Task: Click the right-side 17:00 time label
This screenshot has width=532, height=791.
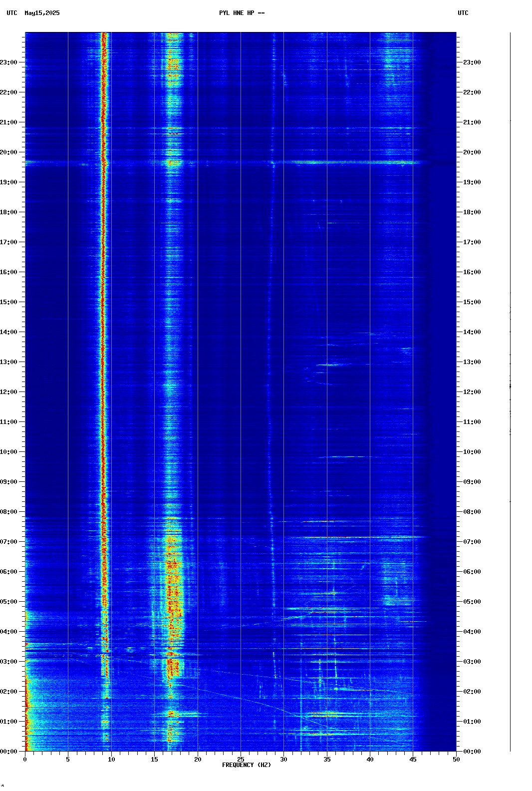Action: 472,242
